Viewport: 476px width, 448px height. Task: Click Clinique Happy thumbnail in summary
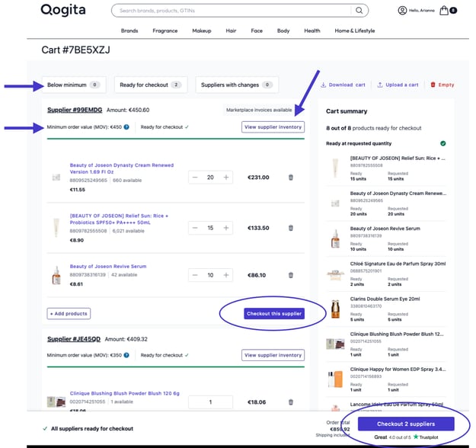335,379
